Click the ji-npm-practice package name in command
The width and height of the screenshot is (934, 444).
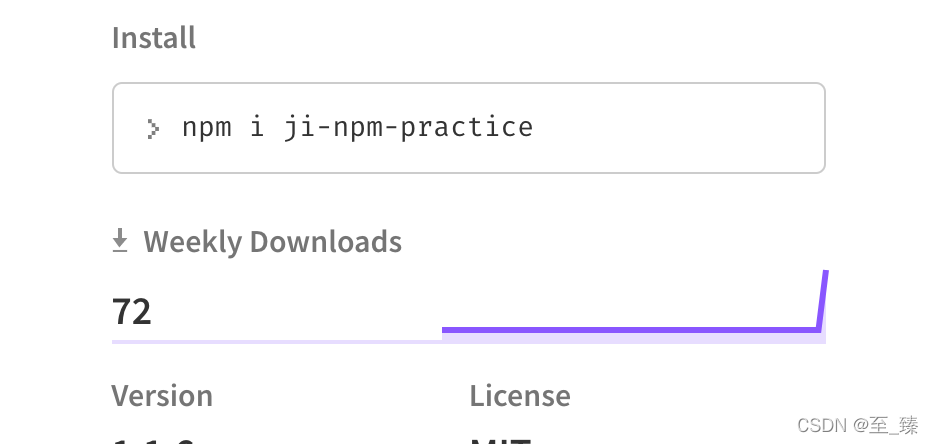pyautogui.click(x=408, y=128)
